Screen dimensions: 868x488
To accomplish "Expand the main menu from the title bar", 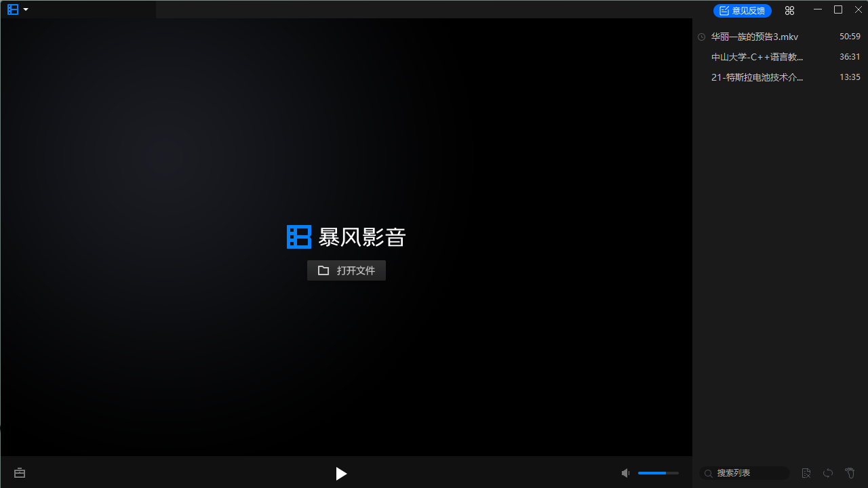I will (x=13, y=9).
